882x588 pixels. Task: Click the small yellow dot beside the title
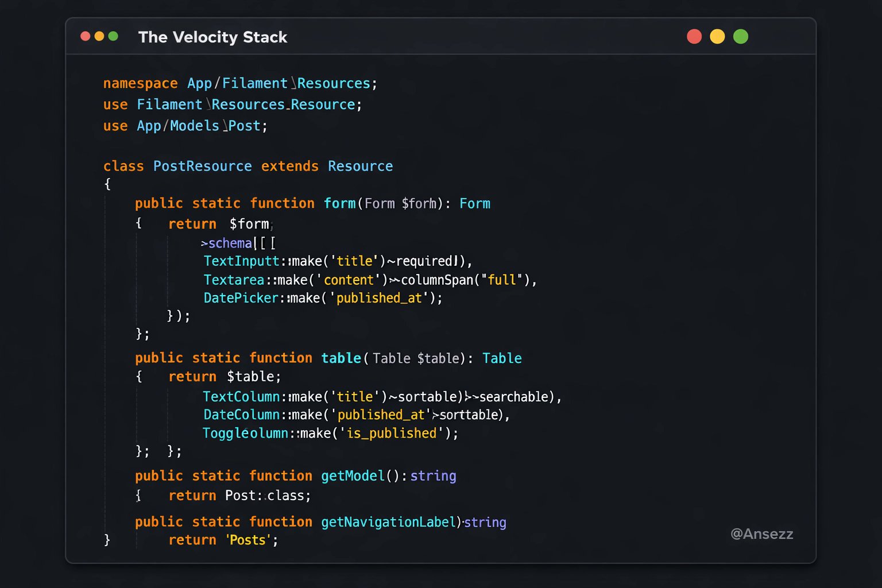tap(99, 36)
